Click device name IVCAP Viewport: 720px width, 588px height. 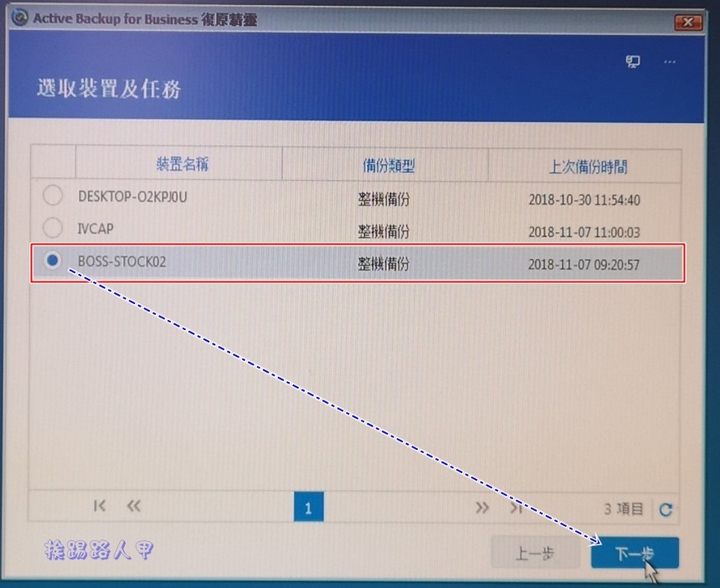95,229
